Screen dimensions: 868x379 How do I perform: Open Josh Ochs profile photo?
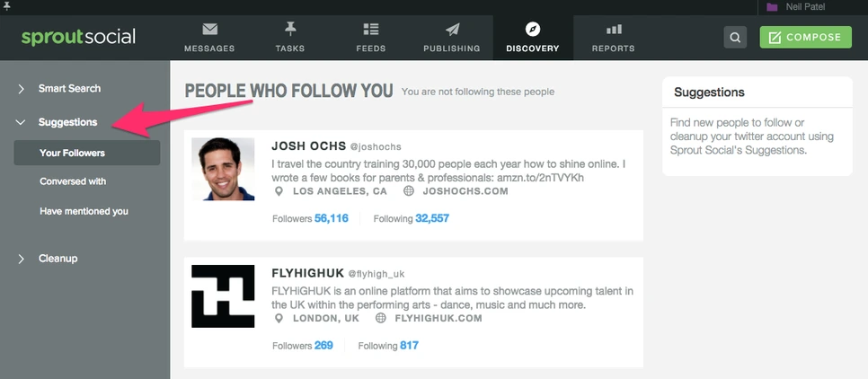click(x=223, y=169)
